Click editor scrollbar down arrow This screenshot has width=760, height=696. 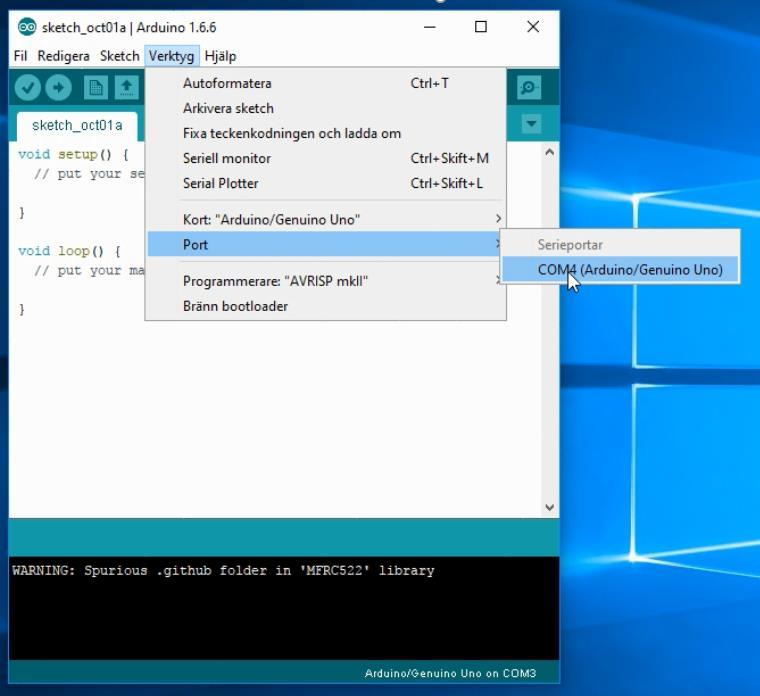pos(549,507)
